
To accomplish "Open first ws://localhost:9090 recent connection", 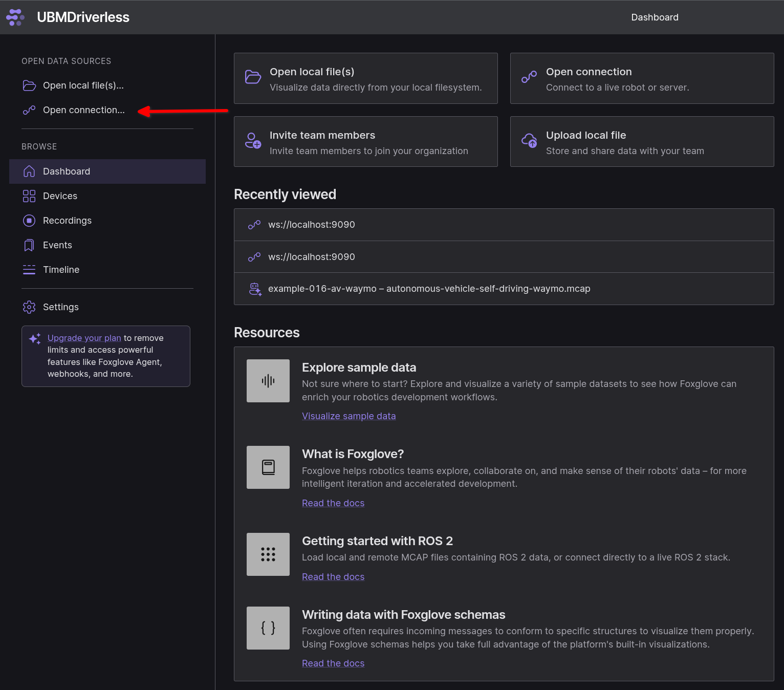I will pos(311,225).
